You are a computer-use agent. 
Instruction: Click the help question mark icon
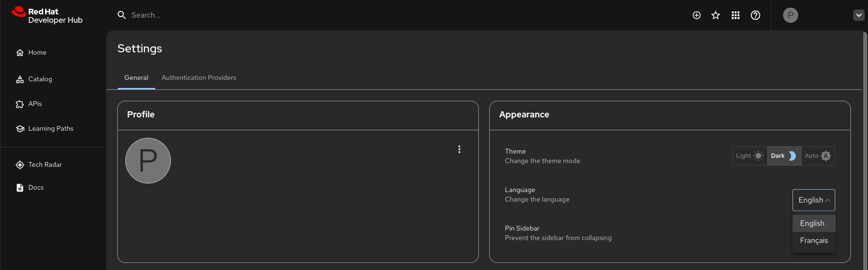click(756, 15)
